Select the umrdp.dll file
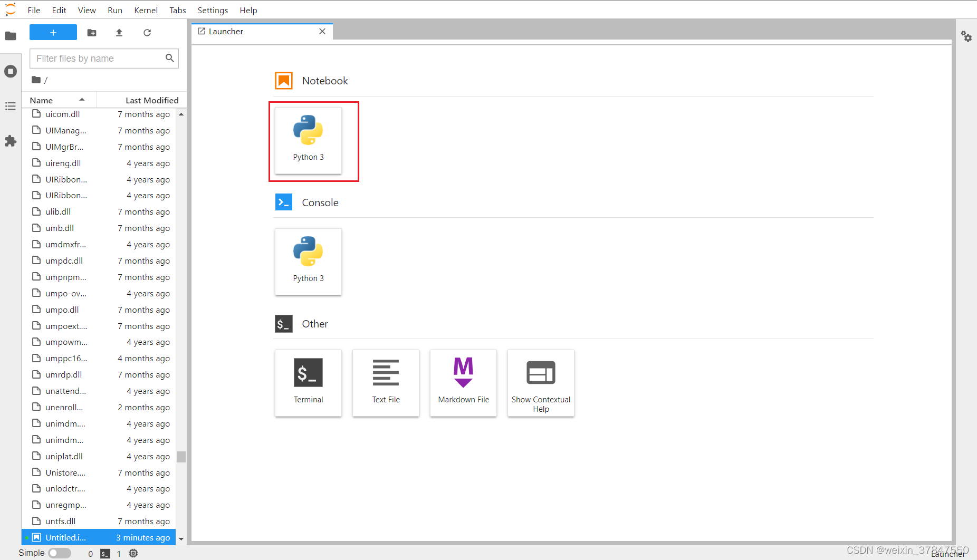Viewport: 977px width, 560px height. point(99,374)
